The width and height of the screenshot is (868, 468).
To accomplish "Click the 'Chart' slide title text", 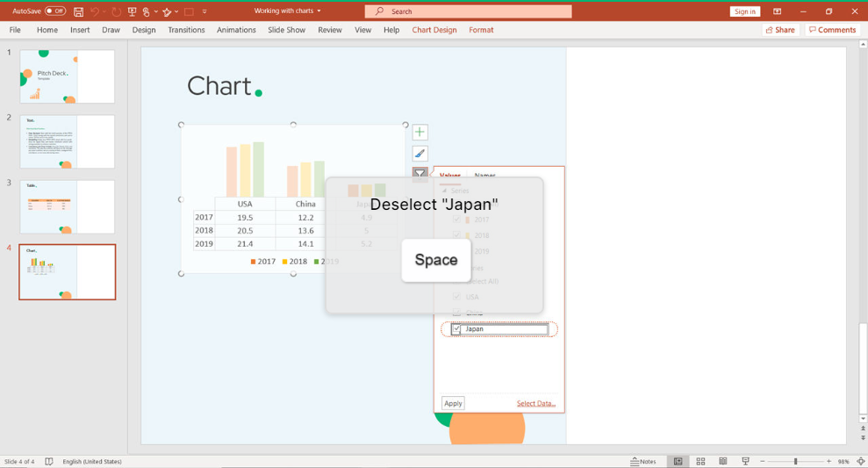I will click(225, 86).
